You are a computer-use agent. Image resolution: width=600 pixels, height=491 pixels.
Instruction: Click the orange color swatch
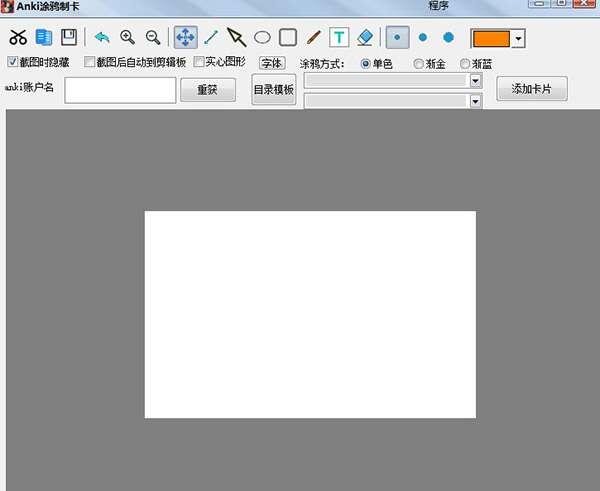point(490,39)
